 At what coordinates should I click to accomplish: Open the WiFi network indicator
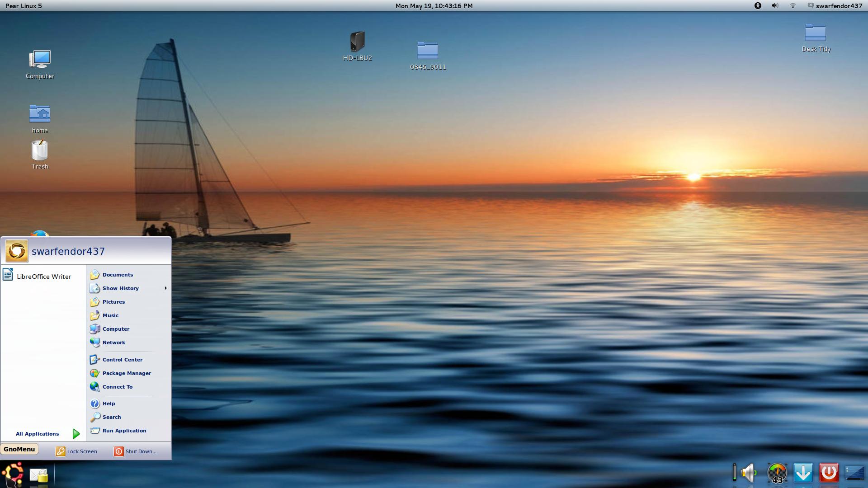tap(793, 6)
